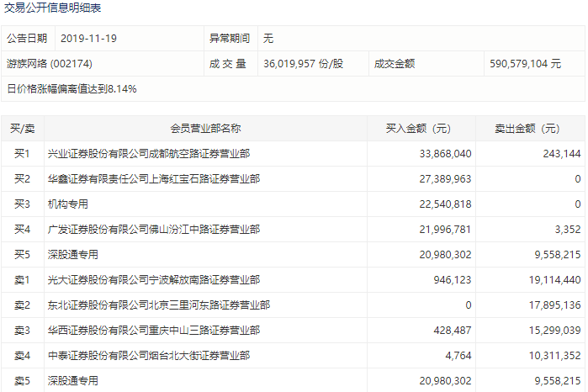Click the title 交易公开信息明细表
Image resolution: width=588 pixels, height=392 pixels.
pos(52,8)
